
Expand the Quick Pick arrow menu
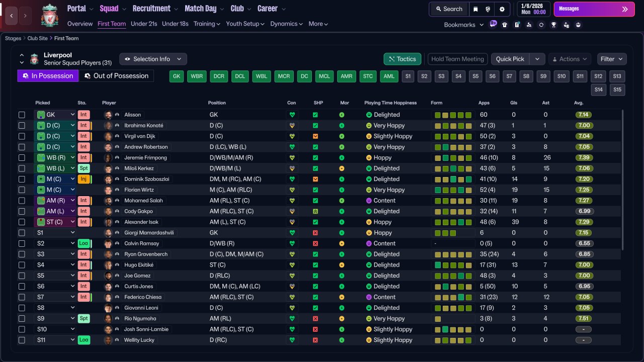pyautogui.click(x=537, y=59)
